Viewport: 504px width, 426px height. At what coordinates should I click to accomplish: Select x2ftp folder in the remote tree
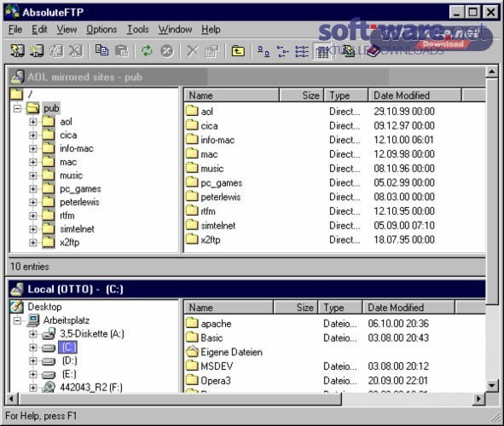[x=70, y=242]
